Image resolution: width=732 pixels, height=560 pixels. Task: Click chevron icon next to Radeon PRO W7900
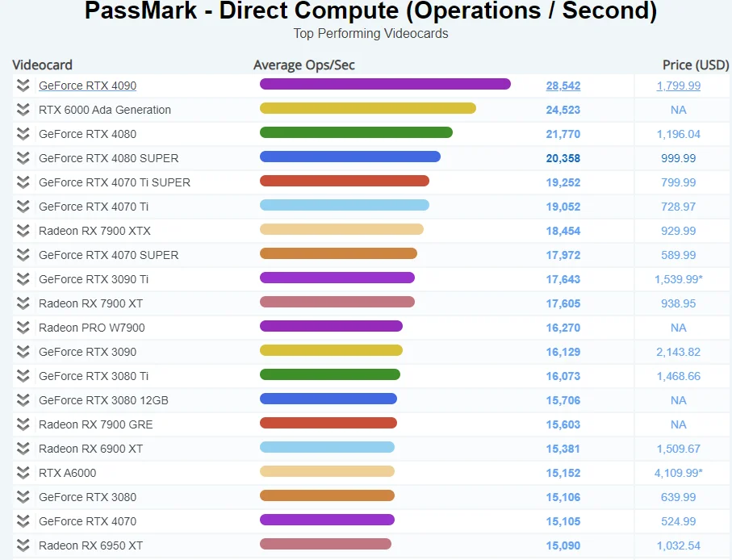click(23, 328)
